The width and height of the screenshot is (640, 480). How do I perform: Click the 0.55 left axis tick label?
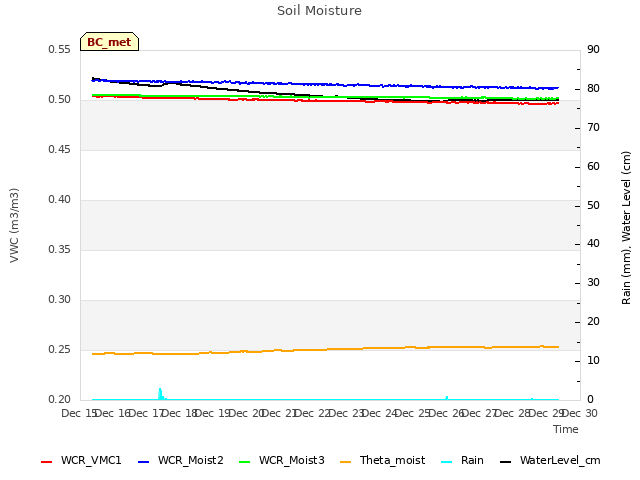[x=60, y=50]
